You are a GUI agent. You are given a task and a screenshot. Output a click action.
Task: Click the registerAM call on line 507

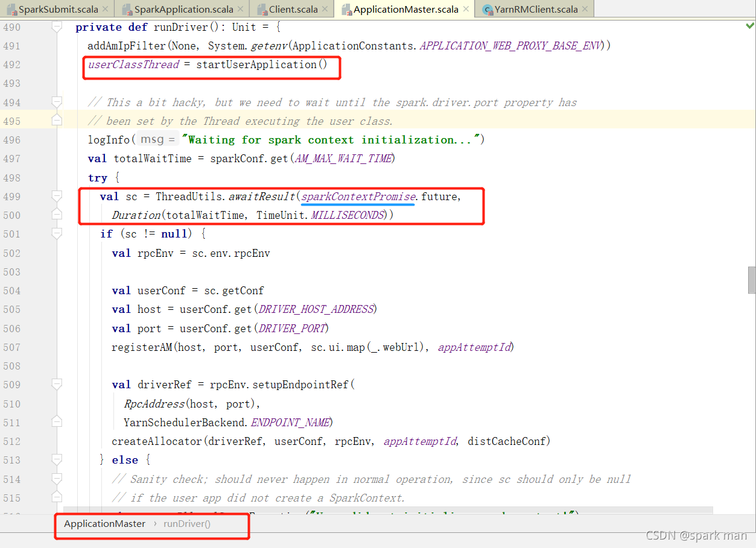coord(142,347)
